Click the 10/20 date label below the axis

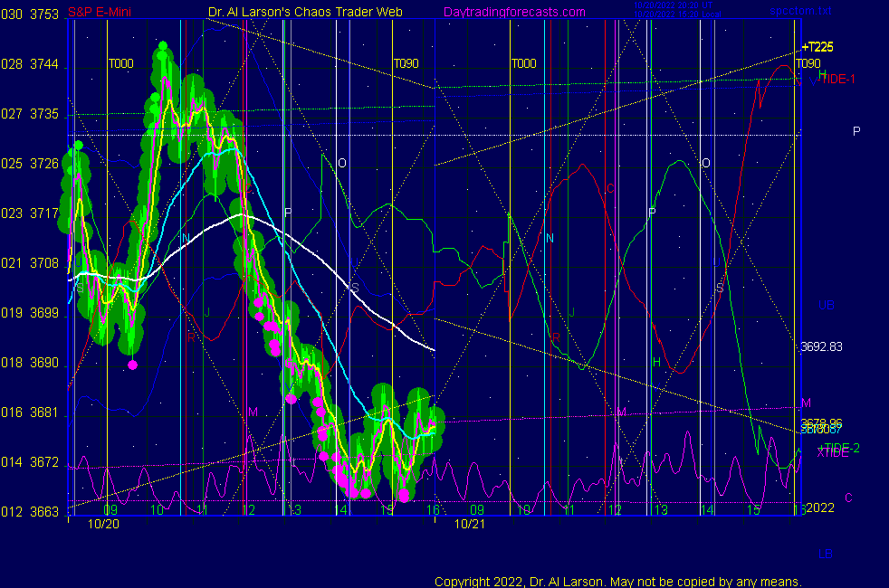[104, 525]
